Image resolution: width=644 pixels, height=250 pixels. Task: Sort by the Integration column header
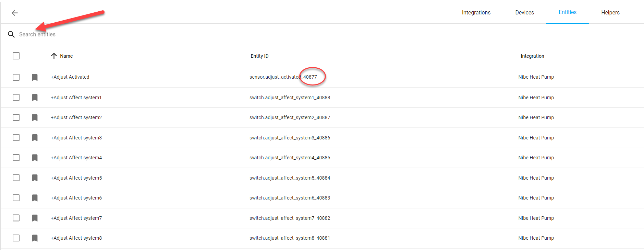pos(532,56)
